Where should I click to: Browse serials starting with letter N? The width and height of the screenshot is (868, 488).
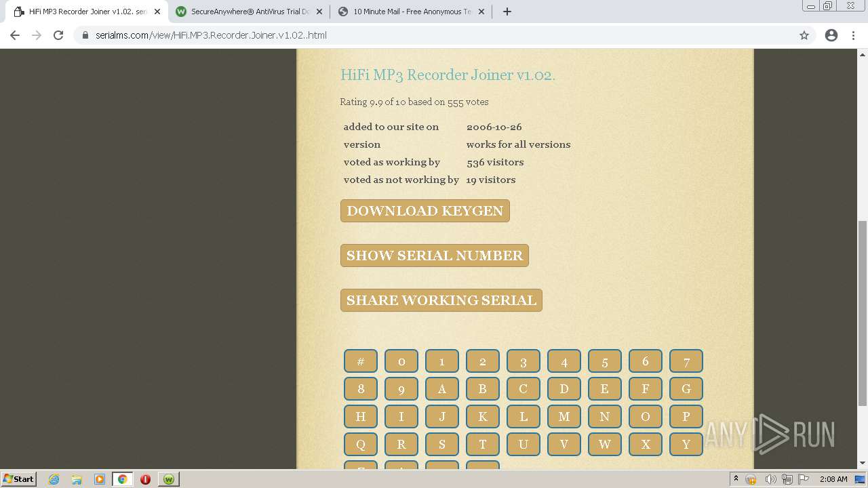click(x=605, y=417)
